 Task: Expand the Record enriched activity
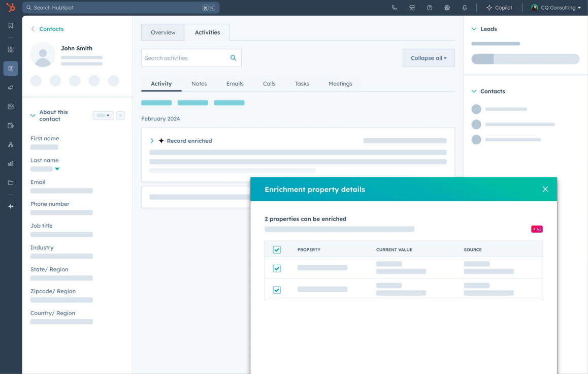pyautogui.click(x=152, y=141)
